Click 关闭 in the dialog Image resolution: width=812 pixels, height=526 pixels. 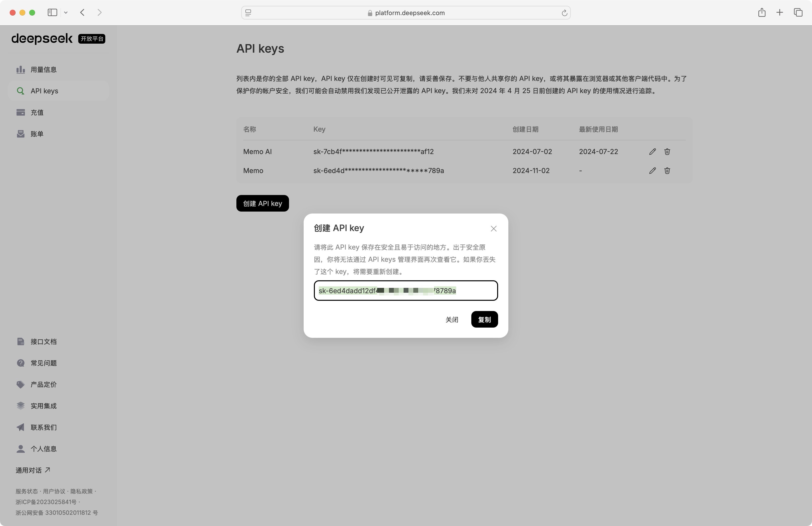click(452, 320)
